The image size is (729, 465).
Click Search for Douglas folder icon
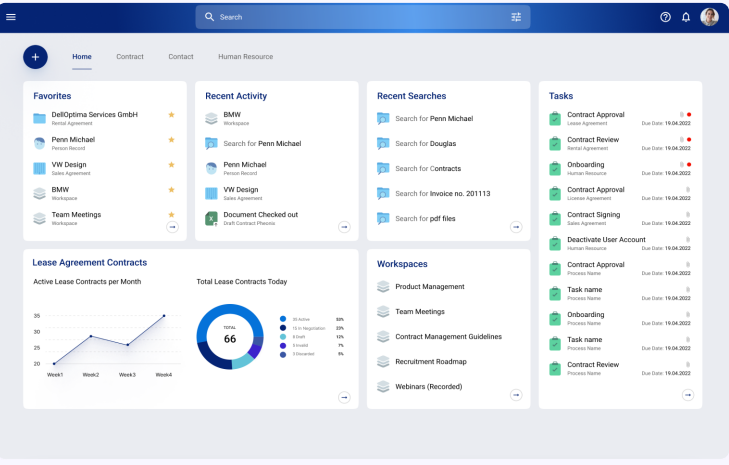(383, 143)
